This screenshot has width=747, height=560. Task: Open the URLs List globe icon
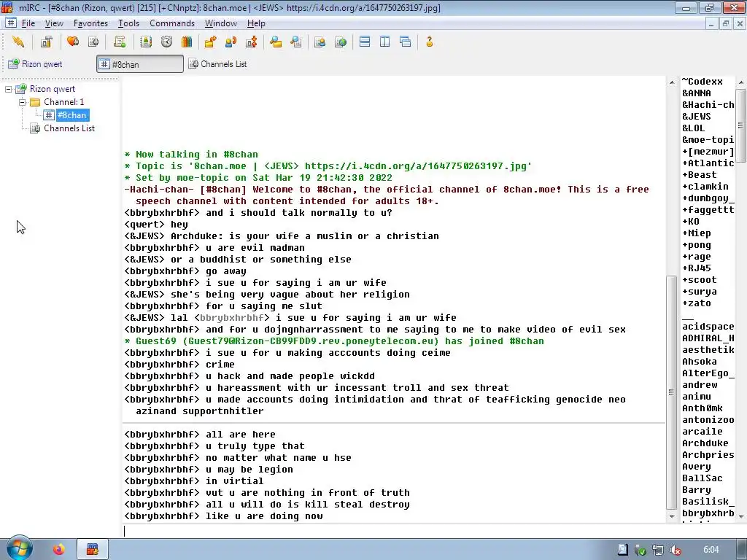(x=340, y=42)
